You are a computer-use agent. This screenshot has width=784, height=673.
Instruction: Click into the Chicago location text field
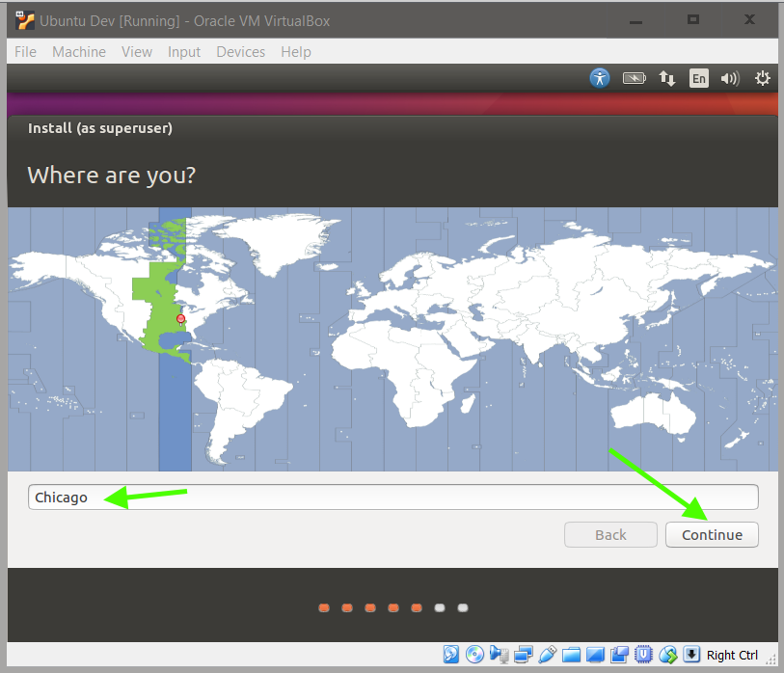coord(393,497)
